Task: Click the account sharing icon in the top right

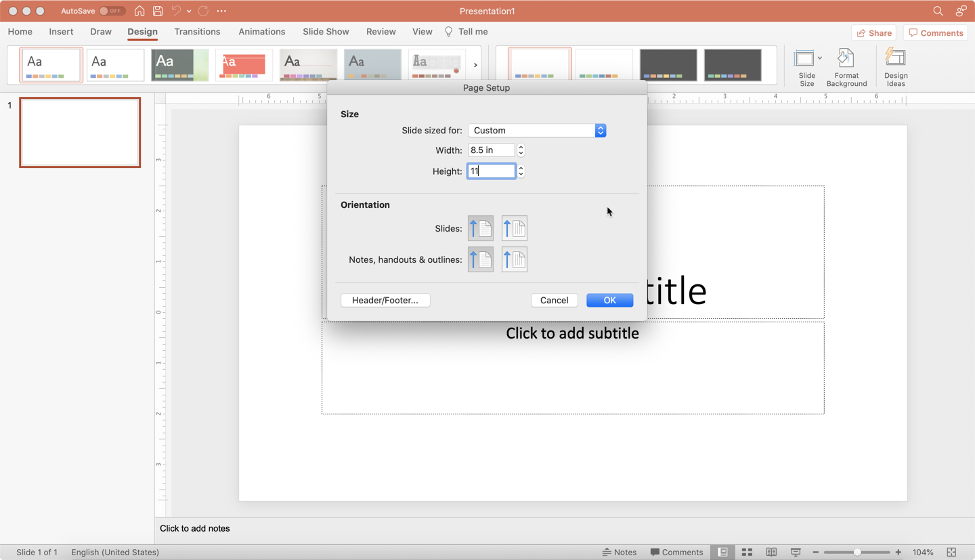Action: [961, 11]
